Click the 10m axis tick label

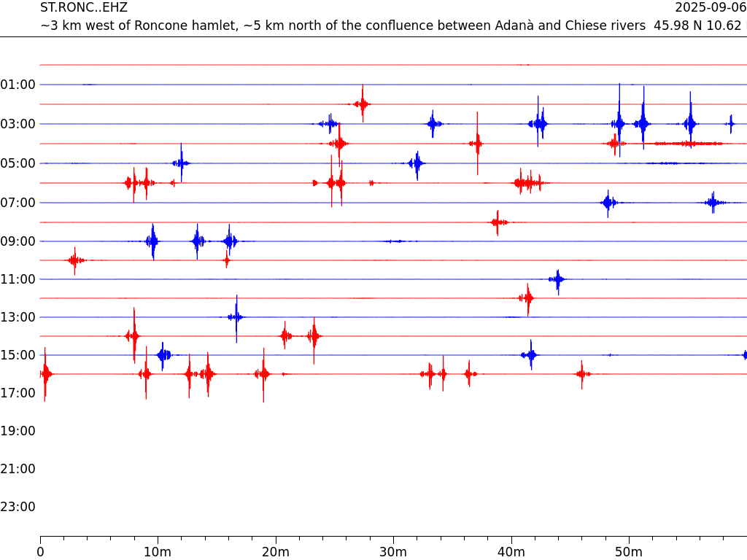pos(158,553)
